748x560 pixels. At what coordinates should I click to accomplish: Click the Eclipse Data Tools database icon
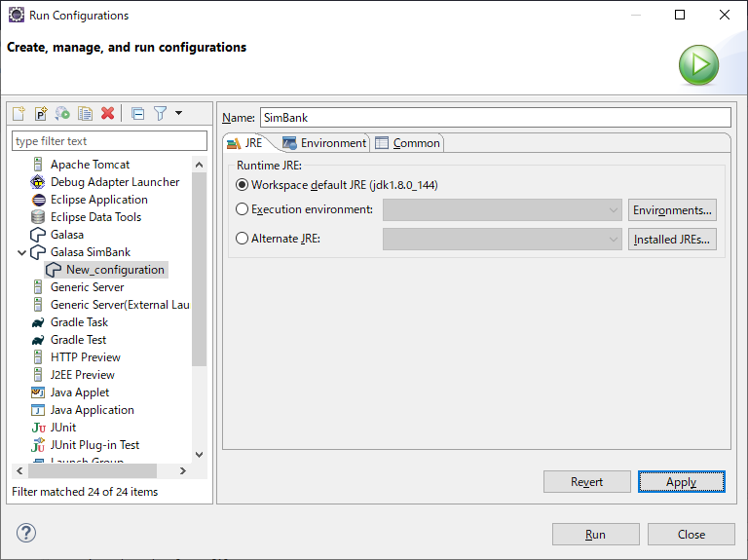[x=38, y=217]
